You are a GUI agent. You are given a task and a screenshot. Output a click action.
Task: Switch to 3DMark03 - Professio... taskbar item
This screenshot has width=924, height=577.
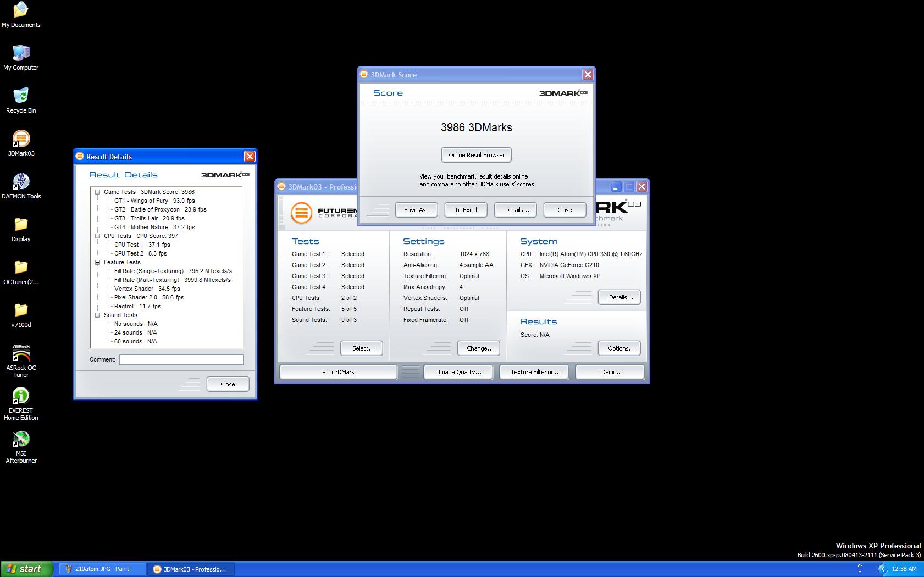[190, 569]
